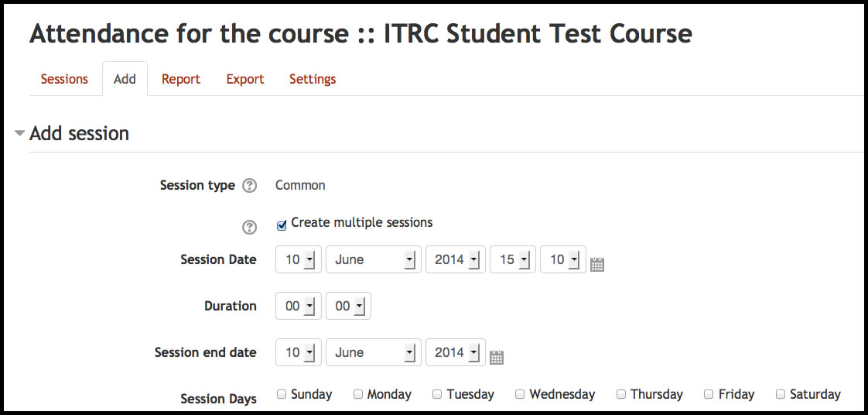Check the Monday session day box

[358, 394]
